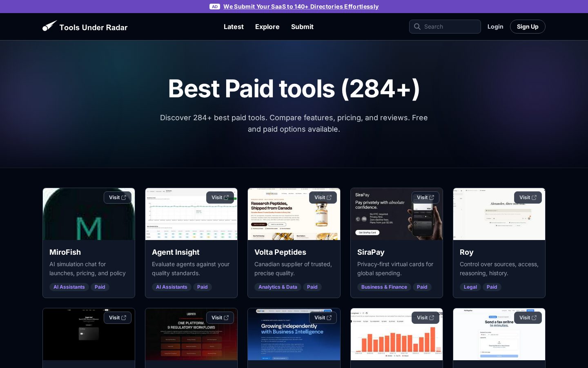Select Paid tag on Volta Peptides card
The height and width of the screenshot is (368, 588).
312,287
